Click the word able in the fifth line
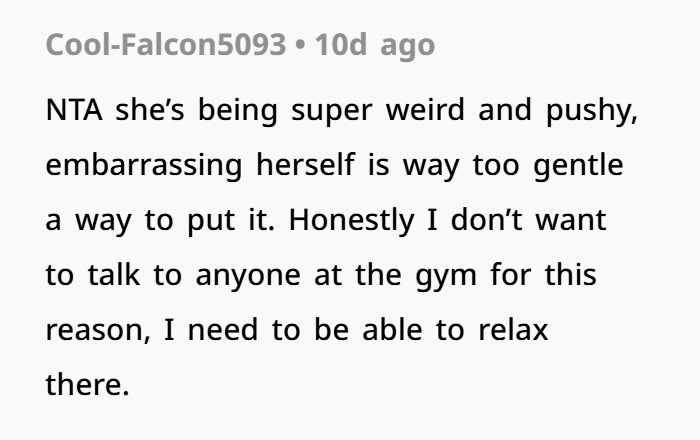Image resolution: width=700 pixels, height=440 pixels. tap(392, 330)
